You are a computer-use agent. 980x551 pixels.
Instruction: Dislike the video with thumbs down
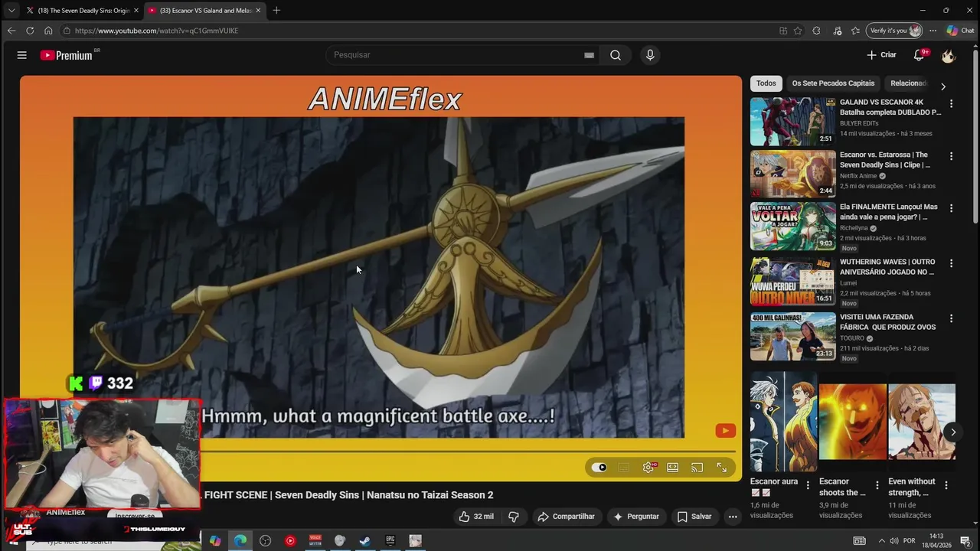click(514, 517)
